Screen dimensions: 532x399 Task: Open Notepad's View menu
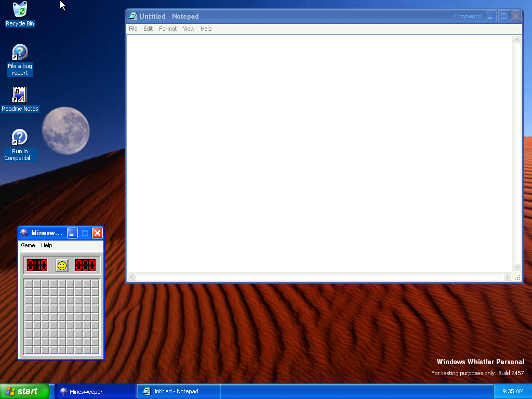[x=189, y=29]
